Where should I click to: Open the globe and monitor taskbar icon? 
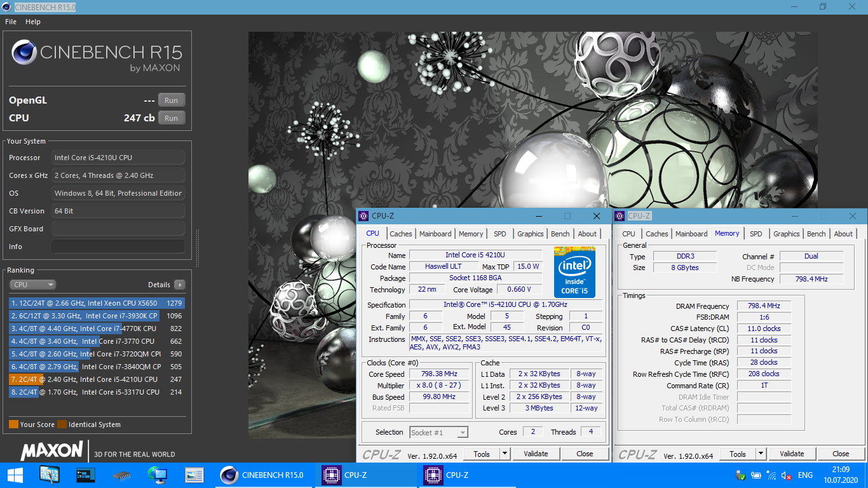[157, 475]
